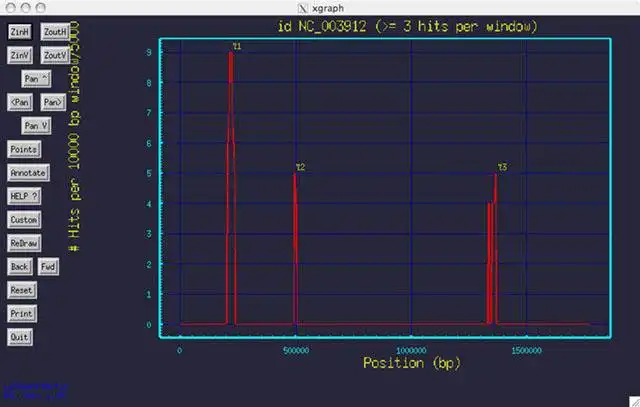The image size is (640, 407).
Task: Open the Annotate function
Action: click(x=28, y=173)
